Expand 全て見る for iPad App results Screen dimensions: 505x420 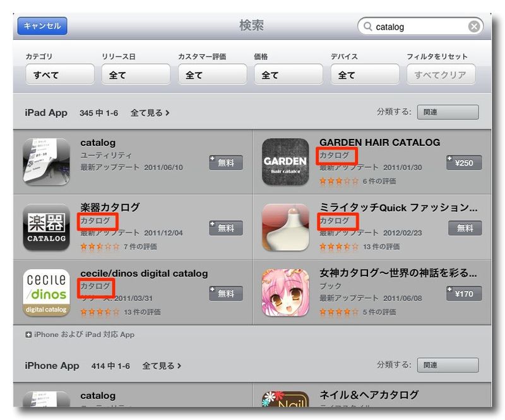150,113
